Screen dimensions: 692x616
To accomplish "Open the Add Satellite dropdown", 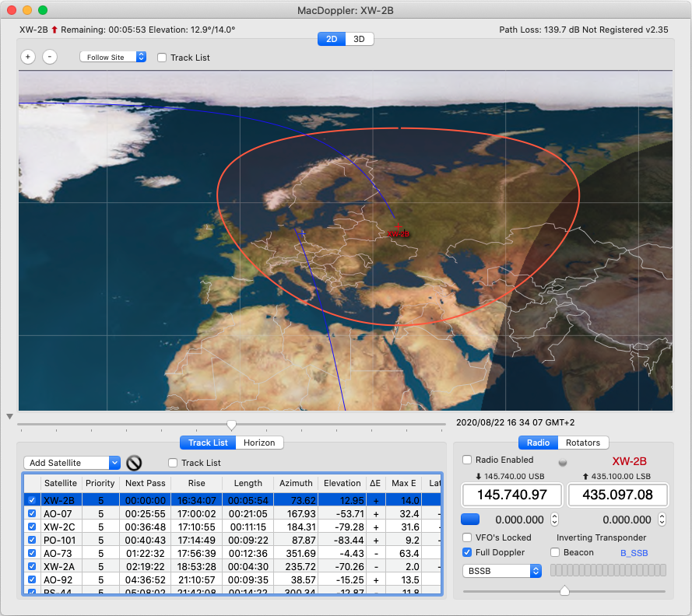I will pyautogui.click(x=72, y=463).
